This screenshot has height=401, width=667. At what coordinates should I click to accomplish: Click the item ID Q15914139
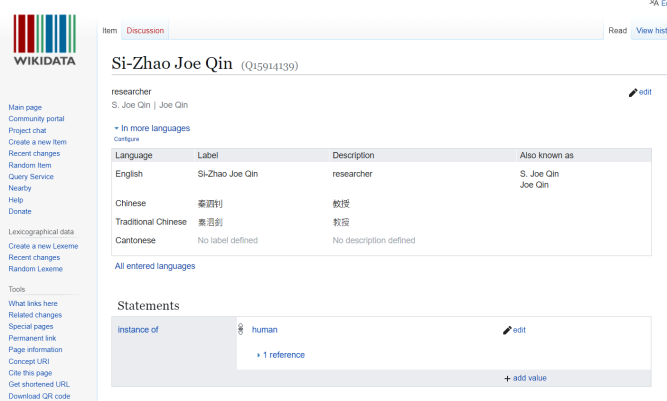tap(270, 66)
